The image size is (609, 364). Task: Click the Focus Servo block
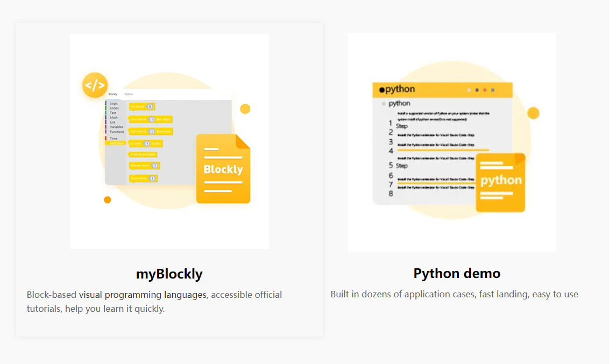144,178
